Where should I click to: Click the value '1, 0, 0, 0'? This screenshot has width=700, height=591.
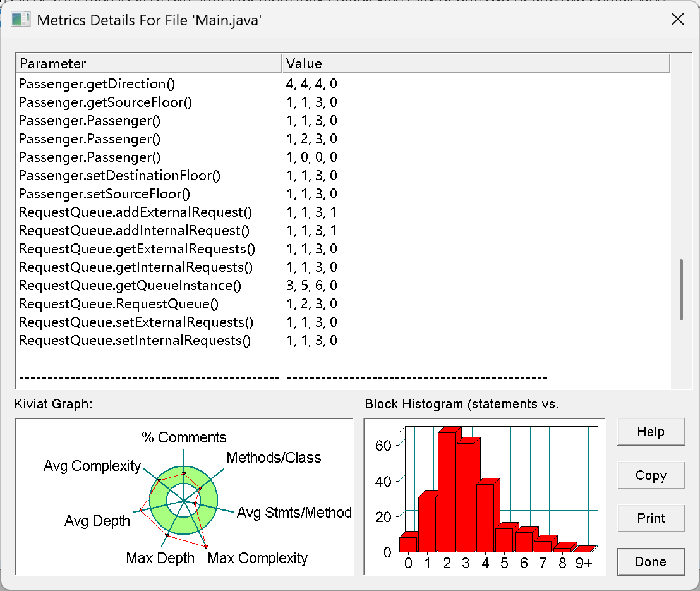(x=311, y=157)
